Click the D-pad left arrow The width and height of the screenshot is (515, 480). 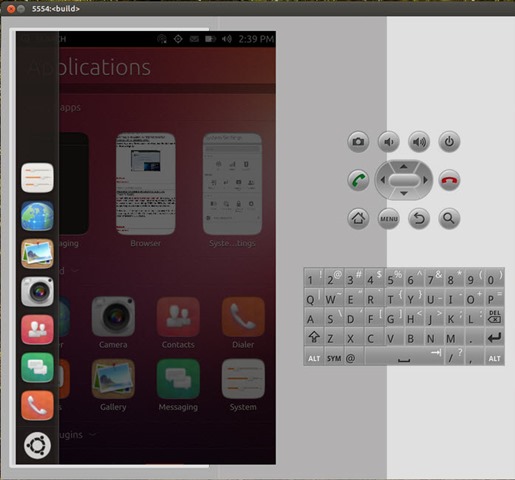click(382, 180)
